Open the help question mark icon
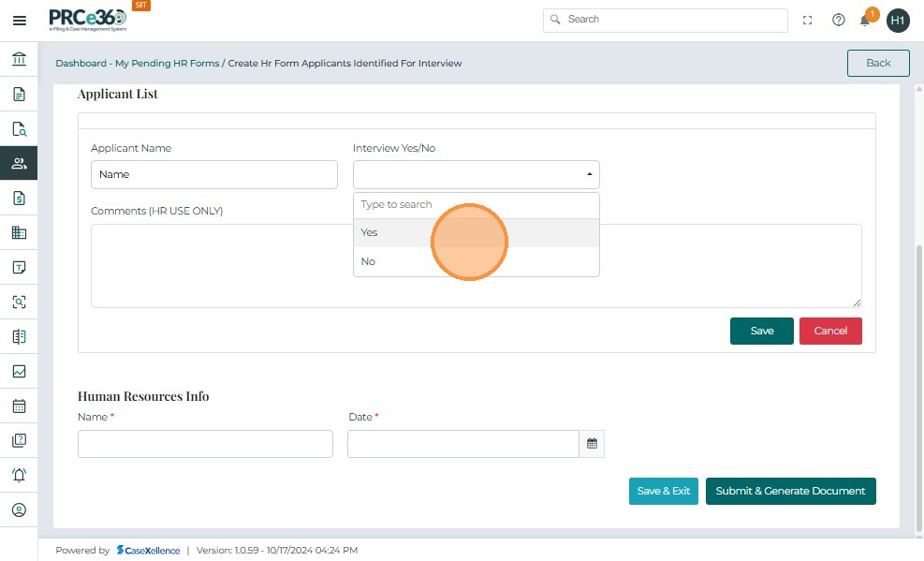 pos(838,20)
